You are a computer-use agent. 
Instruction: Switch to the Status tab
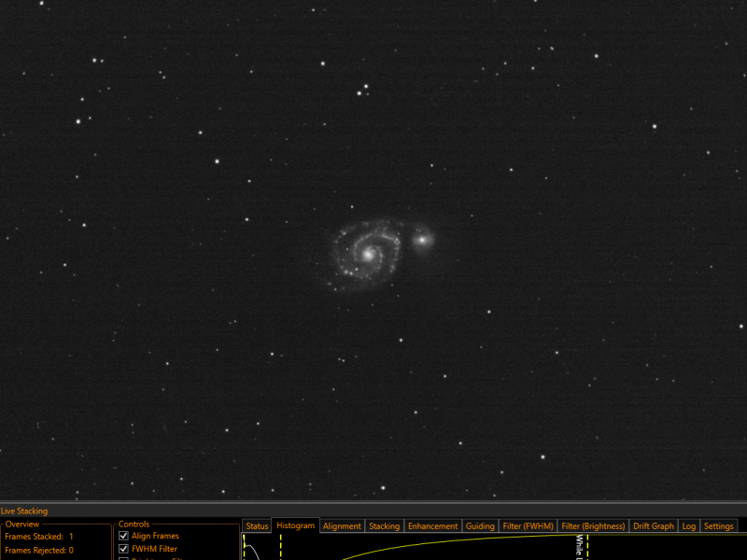pos(257,526)
